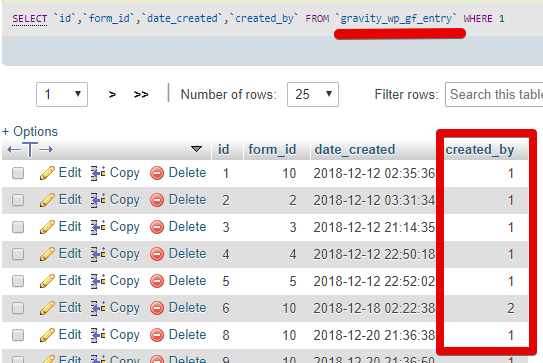Sort by the form_id column header
The image size is (543, 363).
[x=272, y=150]
